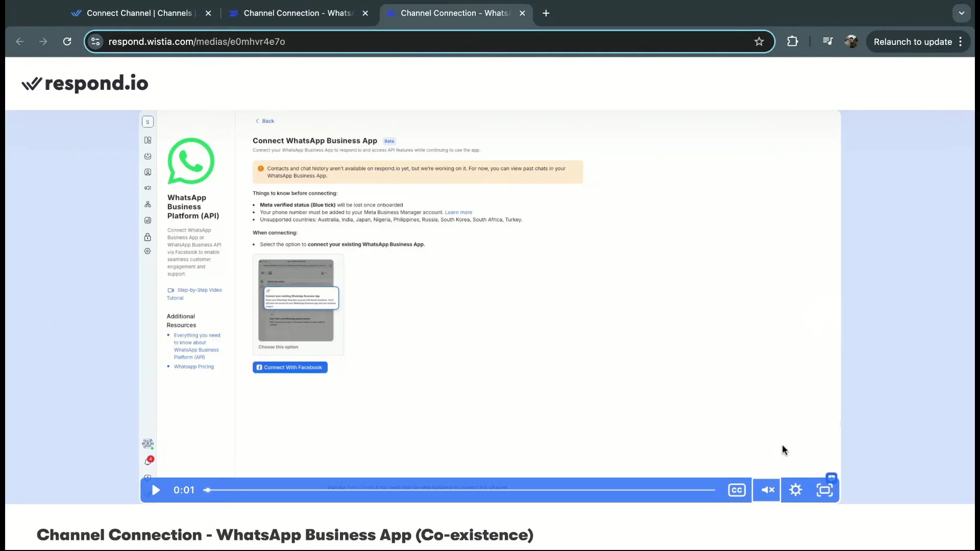980x551 pixels.
Task: Click the video progress bar track
Action: coord(459,490)
